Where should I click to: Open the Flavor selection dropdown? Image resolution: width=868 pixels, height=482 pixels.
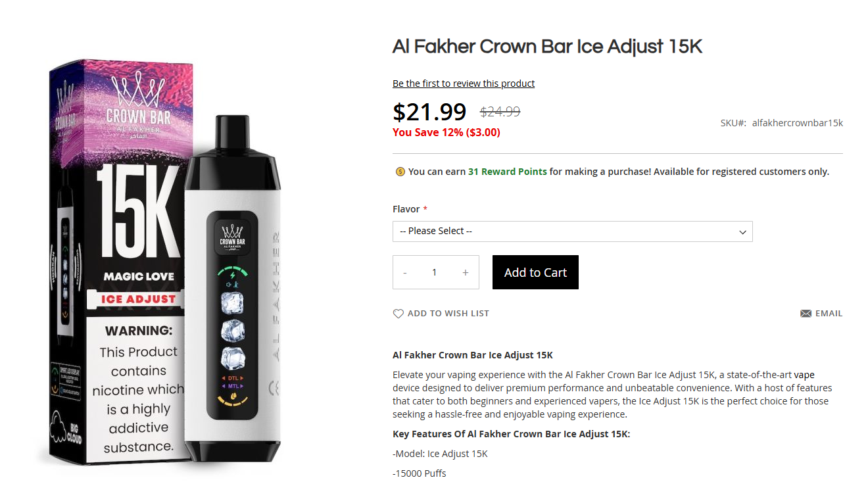coord(572,231)
